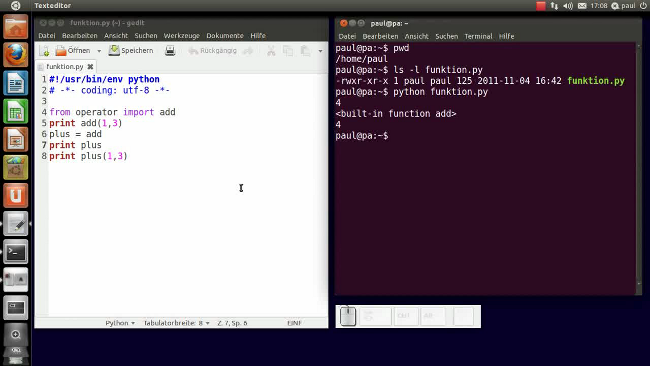Click code line 'from operator import add'
The width and height of the screenshot is (650, 366).
click(x=112, y=112)
